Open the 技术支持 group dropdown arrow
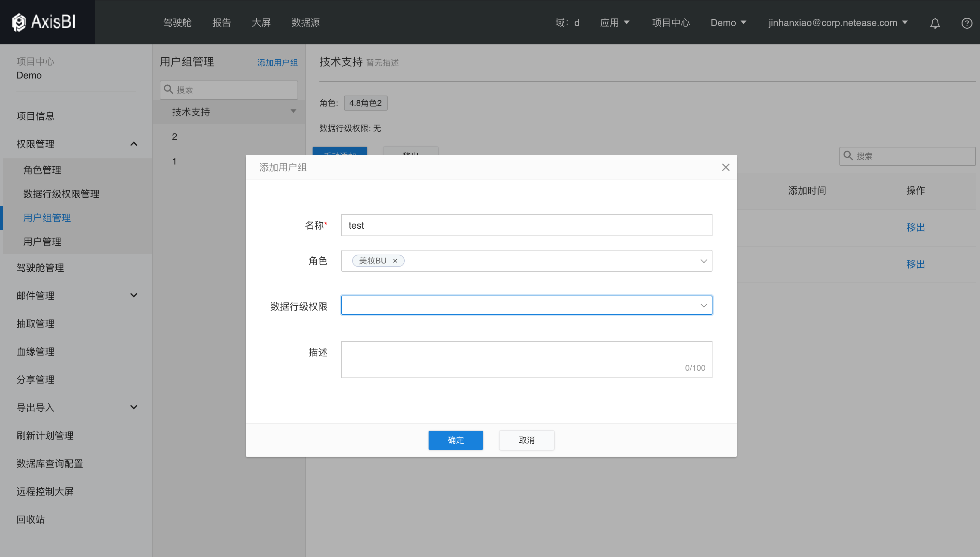This screenshot has width=980, height=557. coord(293,111)
